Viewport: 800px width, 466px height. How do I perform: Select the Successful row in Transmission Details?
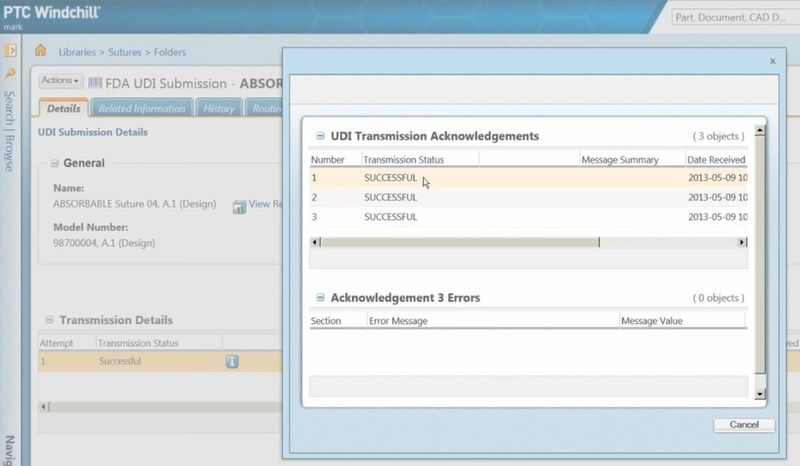tap(160, 361)
